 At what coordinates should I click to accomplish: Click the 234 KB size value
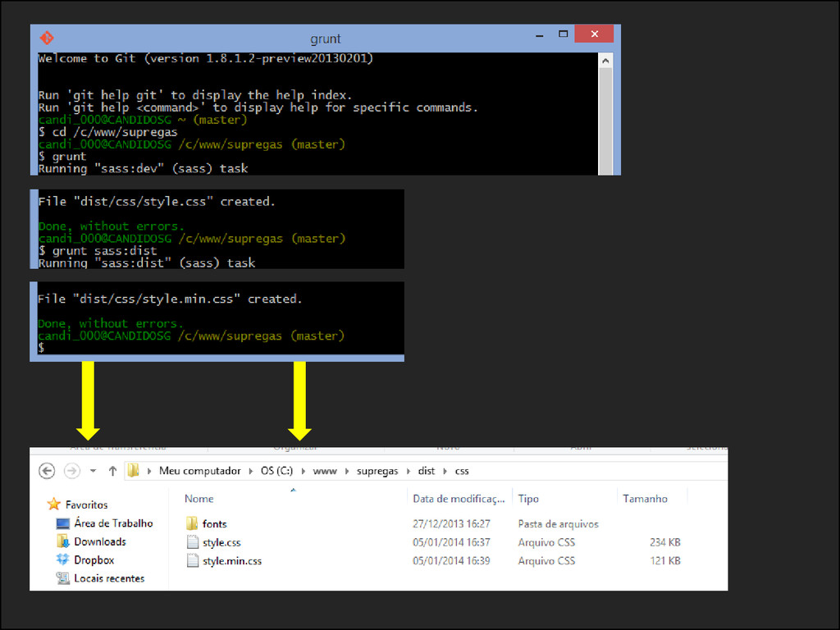click(x=664, y=542)
